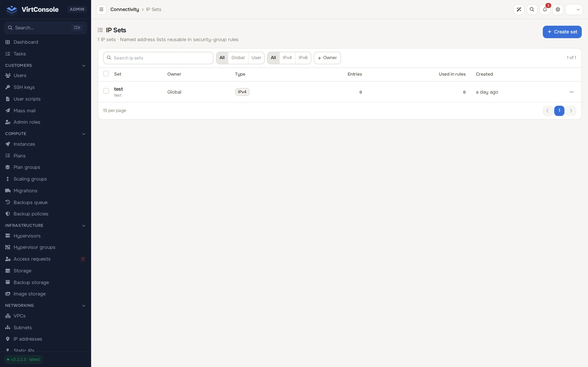The image size is (588, 367).
Task: Open the magic wand assistant icon
Action: (519, 10)
